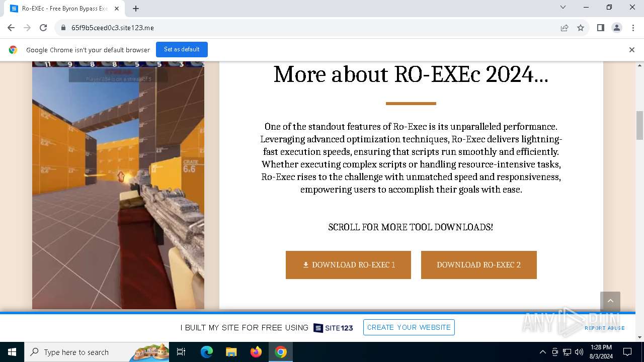644x362 pixels.
Task: Click the address bar URL
Action: 113,28
